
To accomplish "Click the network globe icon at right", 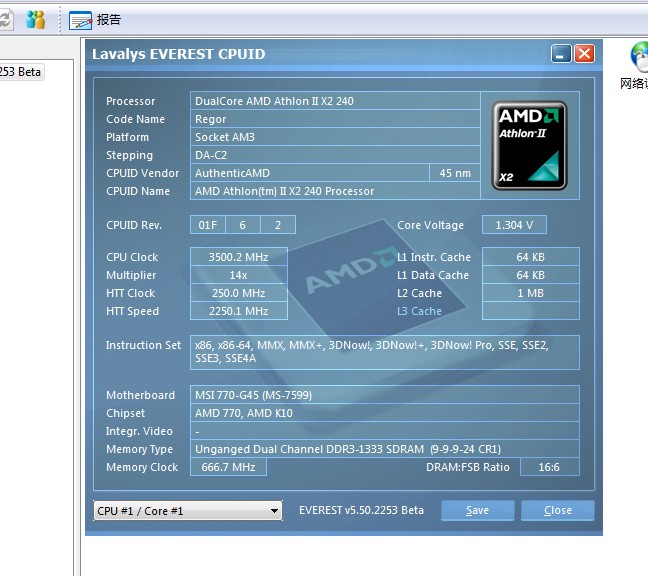I will coord(639,58).
